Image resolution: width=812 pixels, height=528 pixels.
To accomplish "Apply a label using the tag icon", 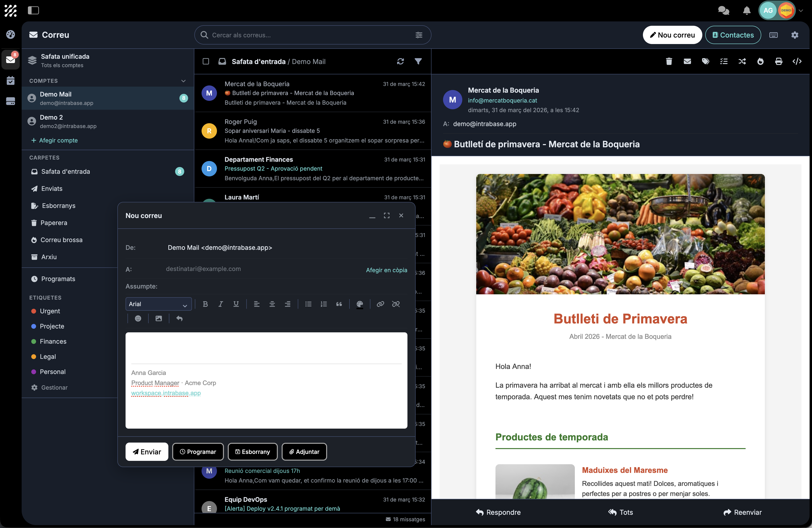I will [706, 61].
